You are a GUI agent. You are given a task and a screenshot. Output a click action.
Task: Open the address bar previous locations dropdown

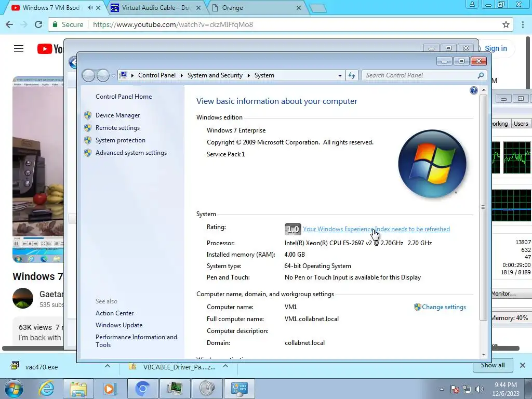click(340, 76)
